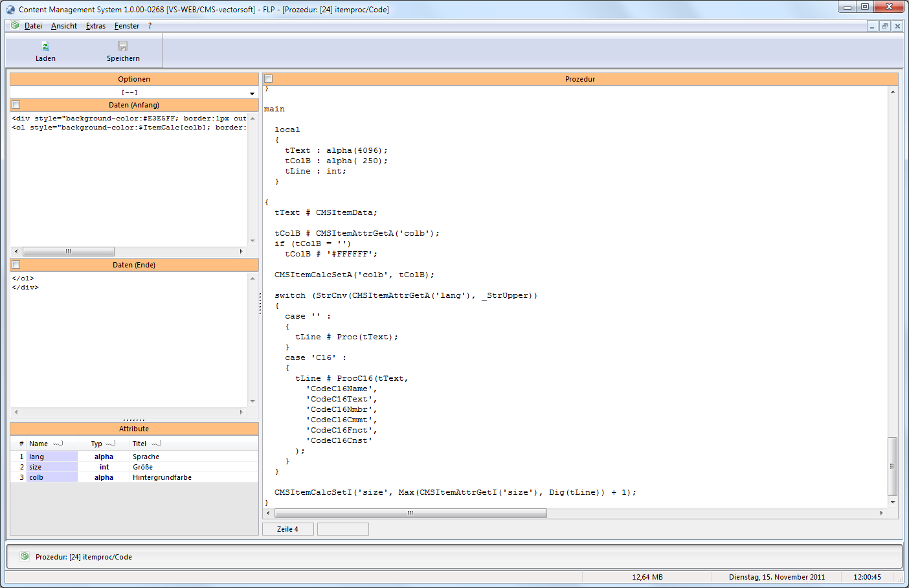
Task: Click the Speichern (save) toolbar icon
Action: [122, 47]
